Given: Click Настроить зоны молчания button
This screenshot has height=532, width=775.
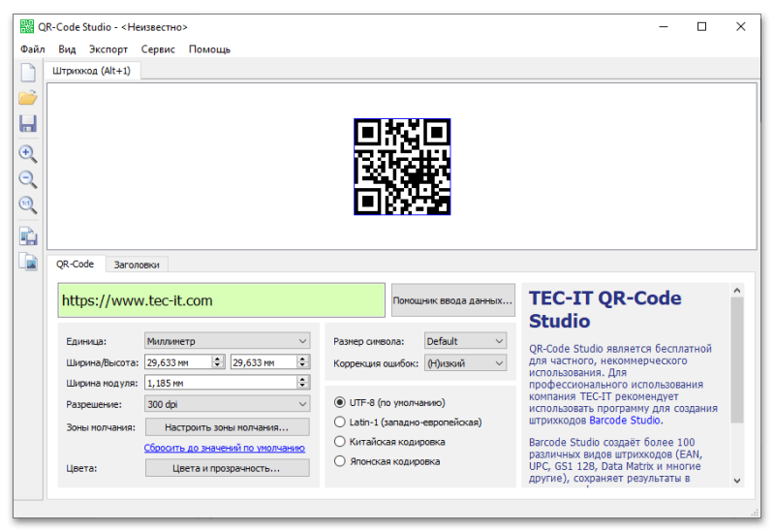Looking at the screenshot, I should [x=228, y=427].
